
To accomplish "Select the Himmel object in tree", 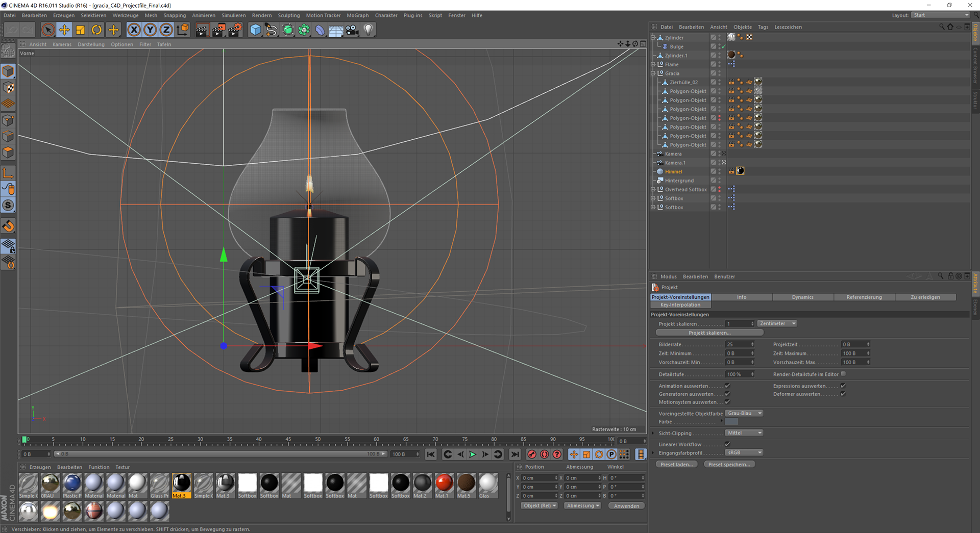I will (x=673, y=171).
